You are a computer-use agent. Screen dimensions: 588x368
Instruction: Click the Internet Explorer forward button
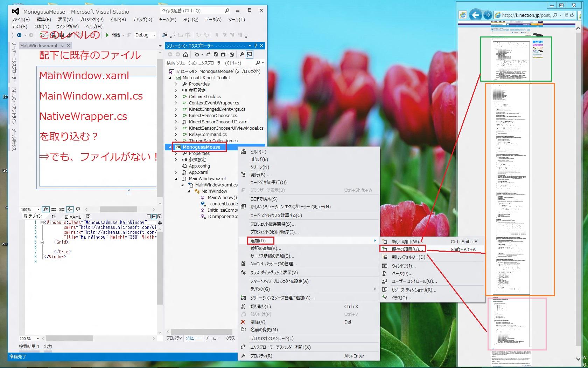tap(488, 15)
